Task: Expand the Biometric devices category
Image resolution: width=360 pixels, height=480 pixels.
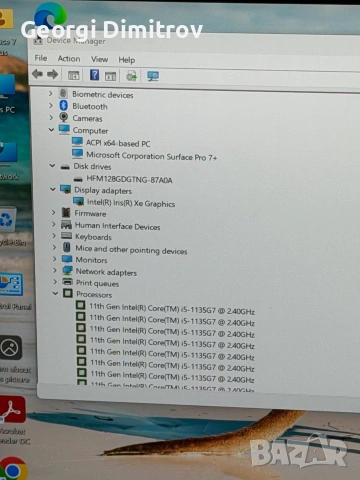Action: pyautogui.click(x=51, y=94)
